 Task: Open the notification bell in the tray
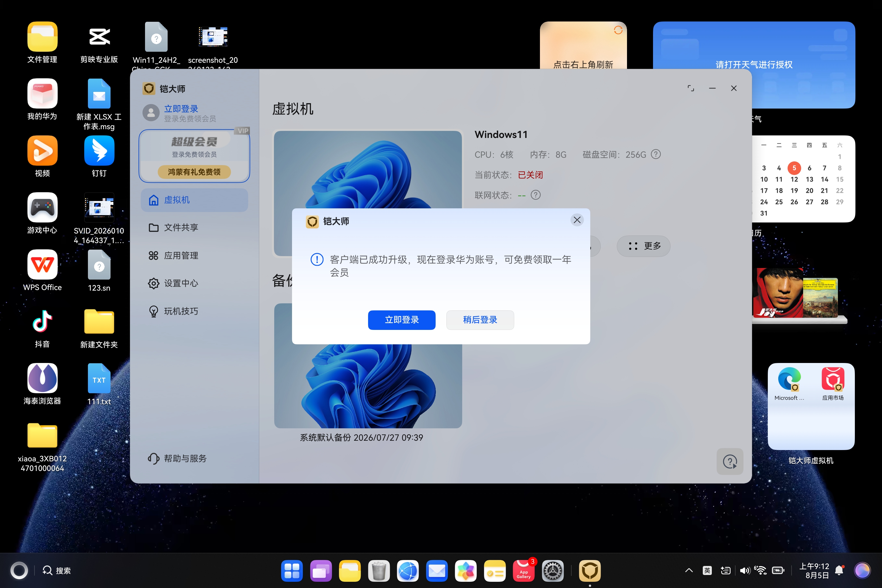pos(839,570)
